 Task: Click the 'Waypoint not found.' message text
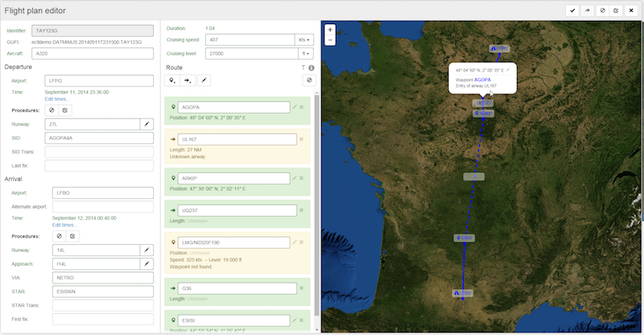click(191, 267)
